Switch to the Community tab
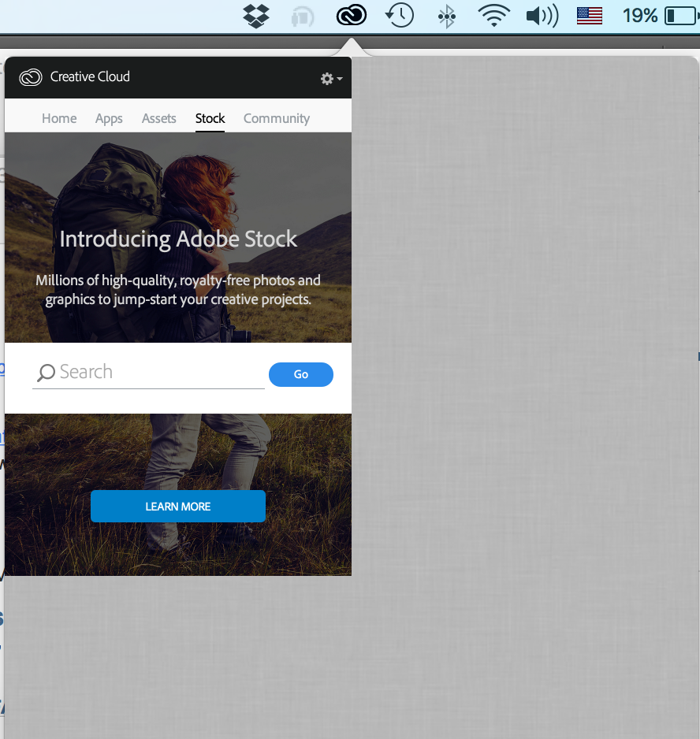Image resolution: width=700 pixels, height=739 pixels. pos(277,118)
